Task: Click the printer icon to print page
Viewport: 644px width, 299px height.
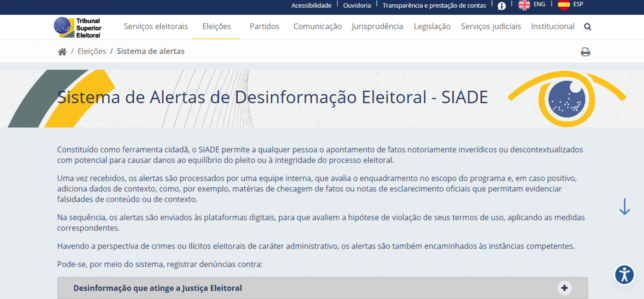Action: [x=585, y=52]
